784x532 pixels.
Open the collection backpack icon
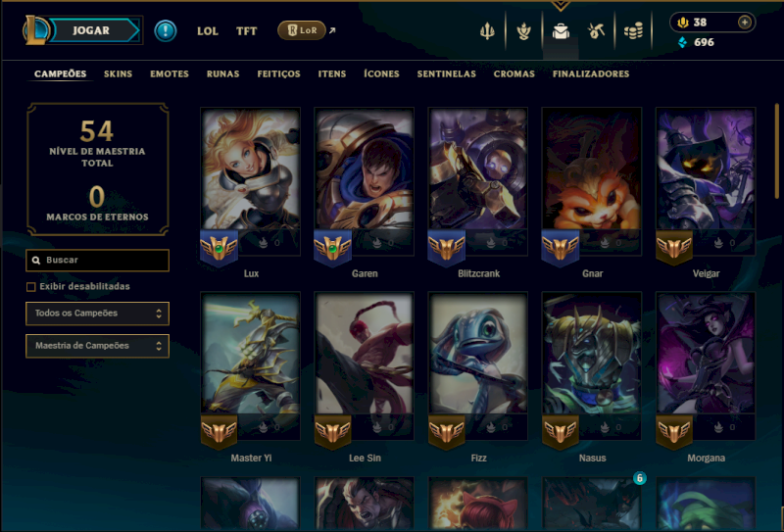(x=561, y=31)
